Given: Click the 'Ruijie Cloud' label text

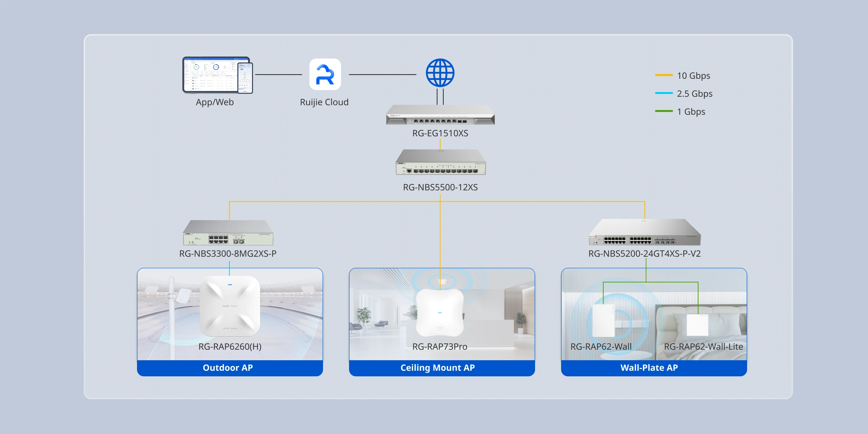Looking at the screenshot, I should pos(324,102).
